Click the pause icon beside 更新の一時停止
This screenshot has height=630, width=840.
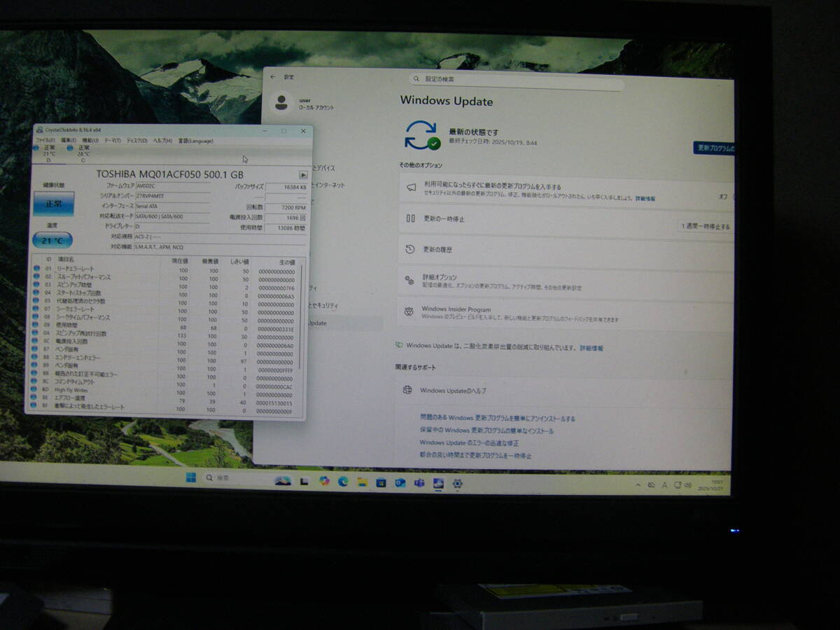(411, 218)
